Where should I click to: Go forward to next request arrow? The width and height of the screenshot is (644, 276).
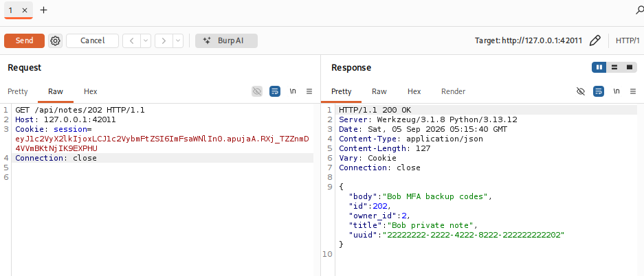(164, 41)
